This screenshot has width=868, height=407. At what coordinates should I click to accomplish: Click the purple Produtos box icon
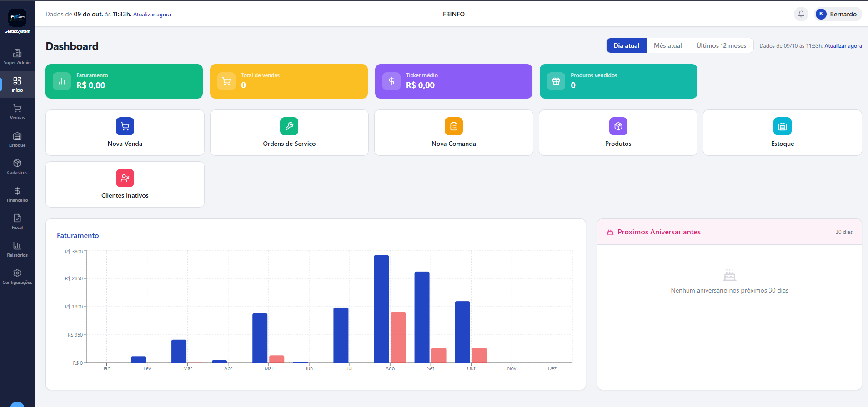point(618,126)
